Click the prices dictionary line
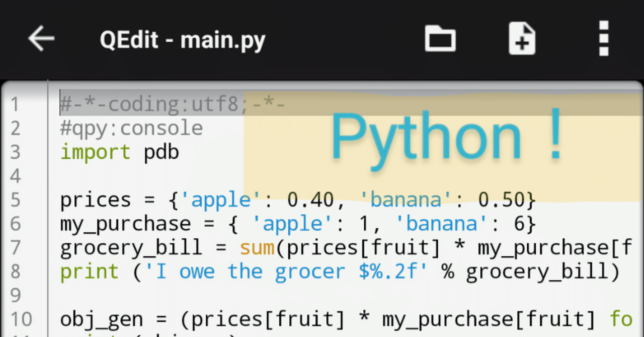This screenshot has width=644, height=337. pyautogui.click(x=297, y=199)
